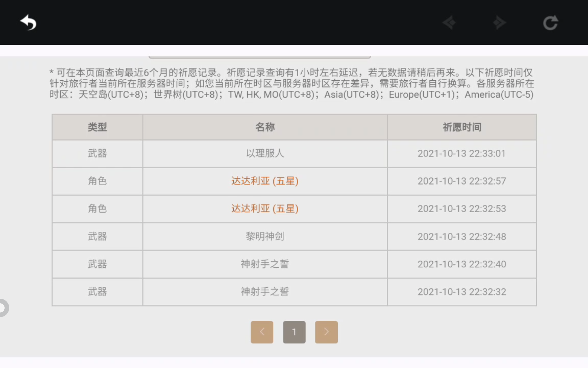Click timestamp 2021-10-13 22:32:48

[462, 236]
